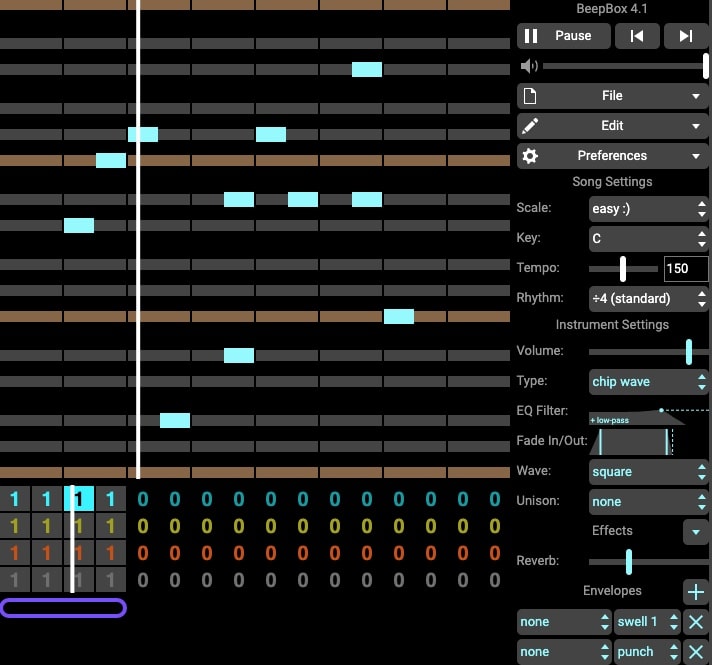Click the speaker volume icon
This screenshot has height=665, width=712.
coord(529,66)
